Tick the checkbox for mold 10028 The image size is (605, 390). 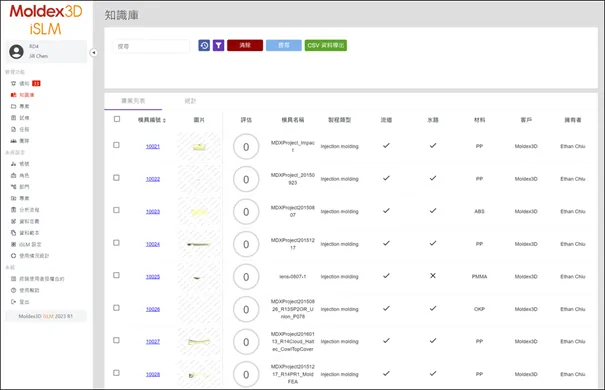[x=116, y=373]
